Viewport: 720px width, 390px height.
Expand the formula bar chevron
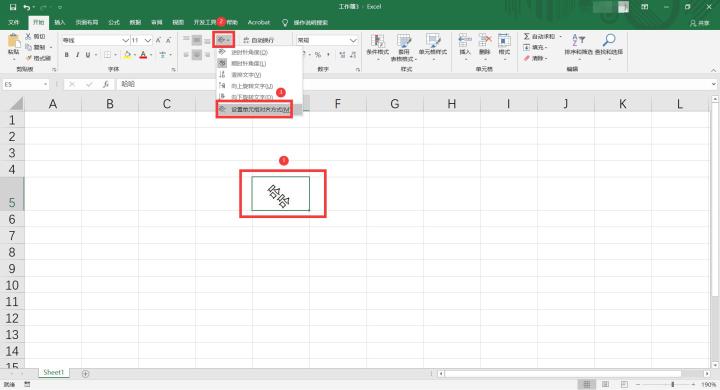(713, 85)
